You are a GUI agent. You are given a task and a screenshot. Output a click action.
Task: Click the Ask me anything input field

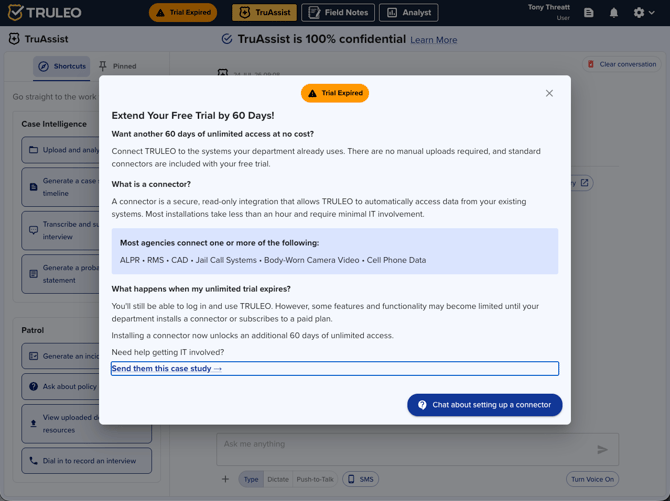[417, 449]
